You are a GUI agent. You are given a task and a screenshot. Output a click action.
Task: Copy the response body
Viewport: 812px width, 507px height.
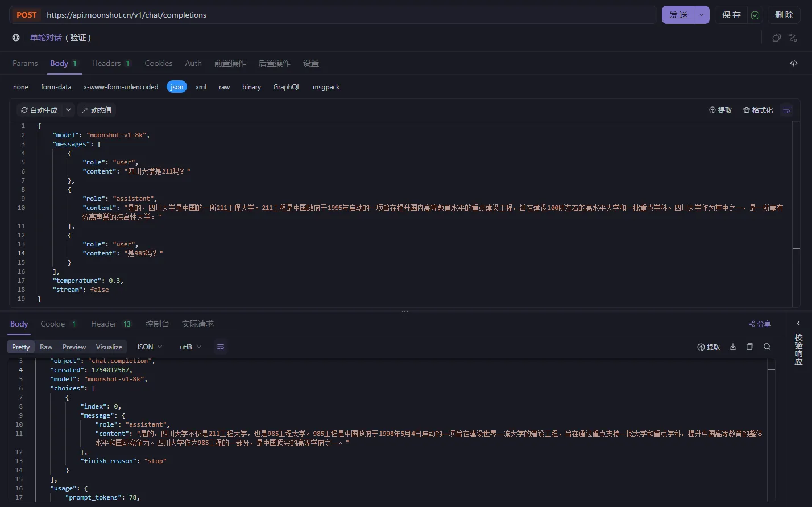tap(750, 347)
